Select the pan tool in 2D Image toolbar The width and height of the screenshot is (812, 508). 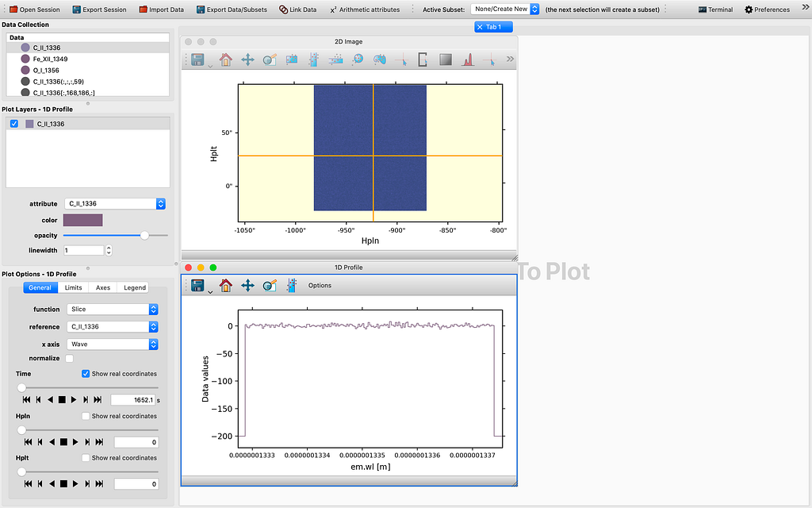click(x=247, y=60)
